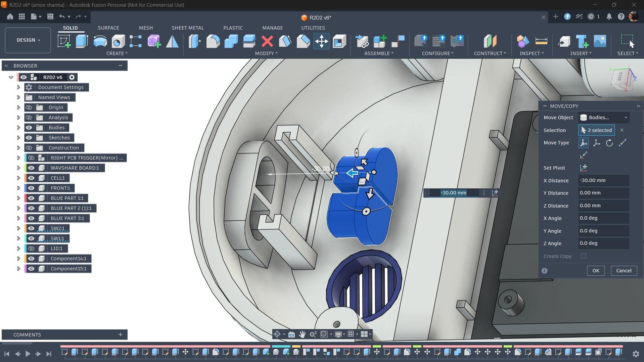Enable the Create Copy checkbox
Viewport: 644px width, 362px height.
pos(584,256)
